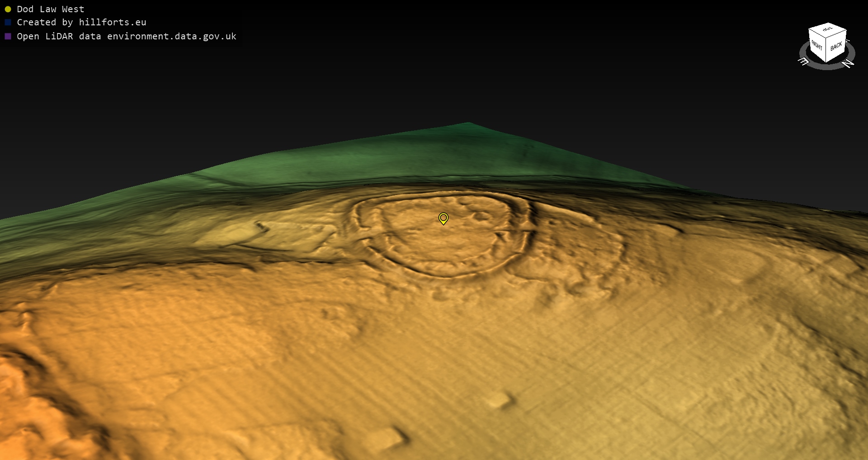Viewport: 868px width, 460px height.
Task: Select the Dod Law West title label
Action: click(x=50, y=9)
